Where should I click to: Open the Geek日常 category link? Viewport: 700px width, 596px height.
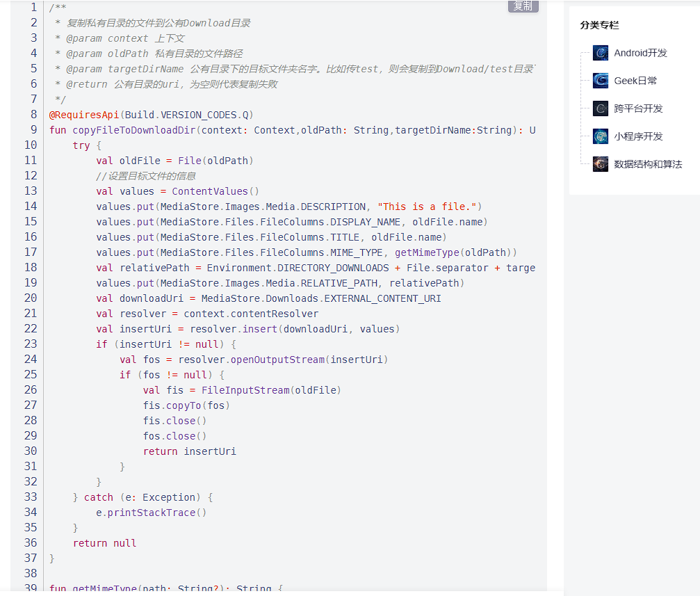635,81
